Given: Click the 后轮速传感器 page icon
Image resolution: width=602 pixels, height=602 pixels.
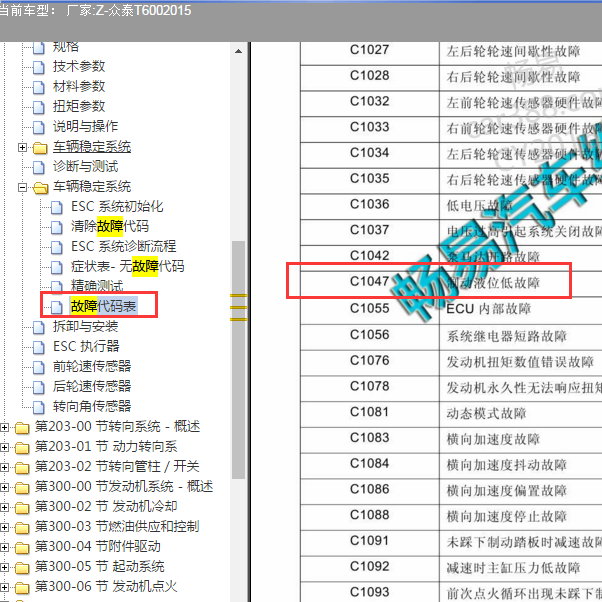Looking at the screenshot, I should click(x=38, y=387).
